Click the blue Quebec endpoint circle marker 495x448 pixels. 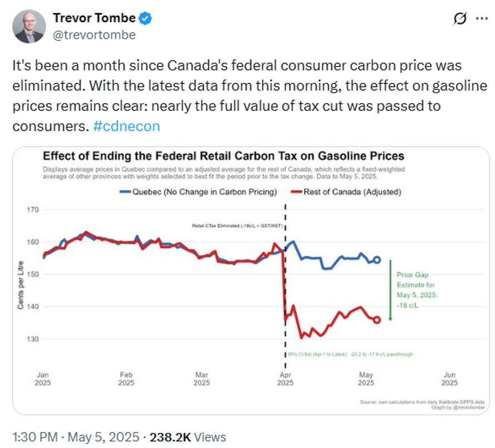(x=377, y=260)
